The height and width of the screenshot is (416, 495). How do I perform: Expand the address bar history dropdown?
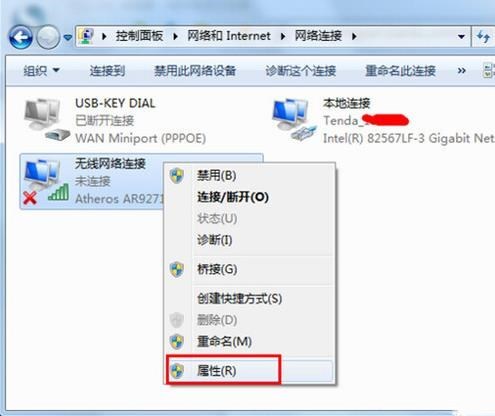[461, 36]
